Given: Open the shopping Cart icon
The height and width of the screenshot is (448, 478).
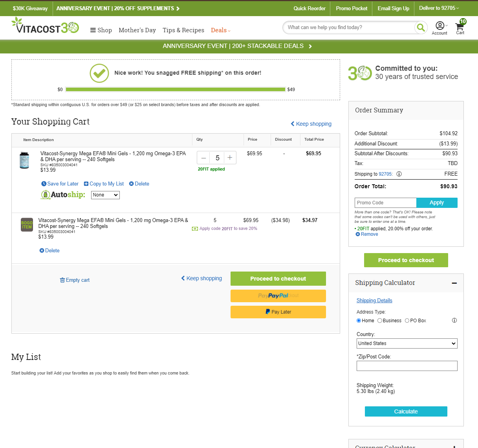Looking at the screenshot, I should point(460,28).
